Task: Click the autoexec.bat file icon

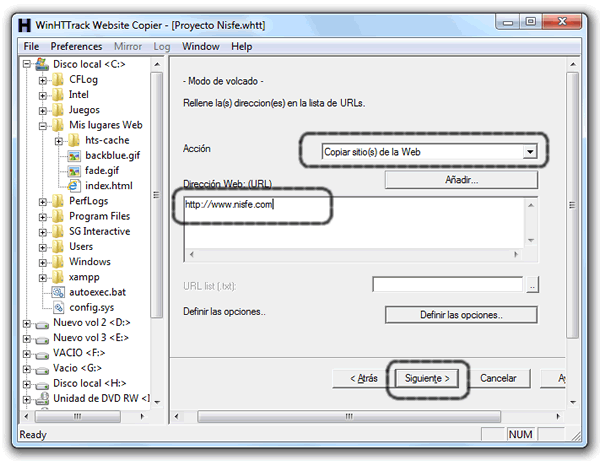Action: [58, 292]
